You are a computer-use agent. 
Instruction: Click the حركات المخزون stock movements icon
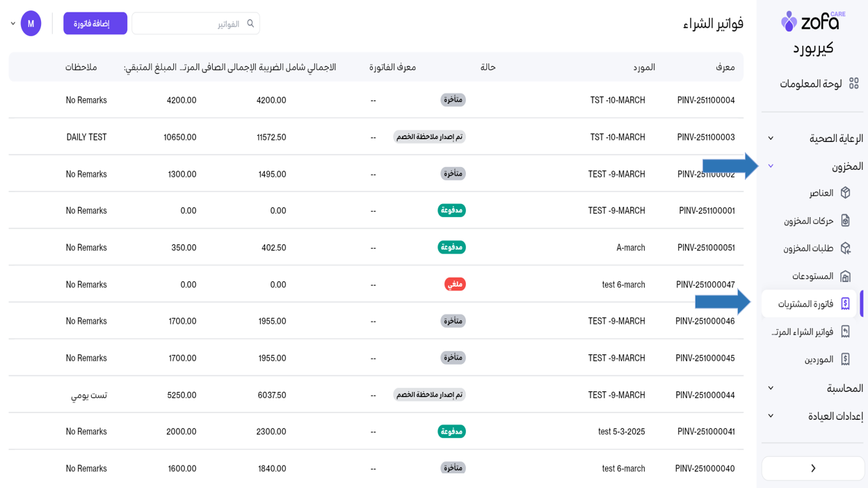(845, 221)
